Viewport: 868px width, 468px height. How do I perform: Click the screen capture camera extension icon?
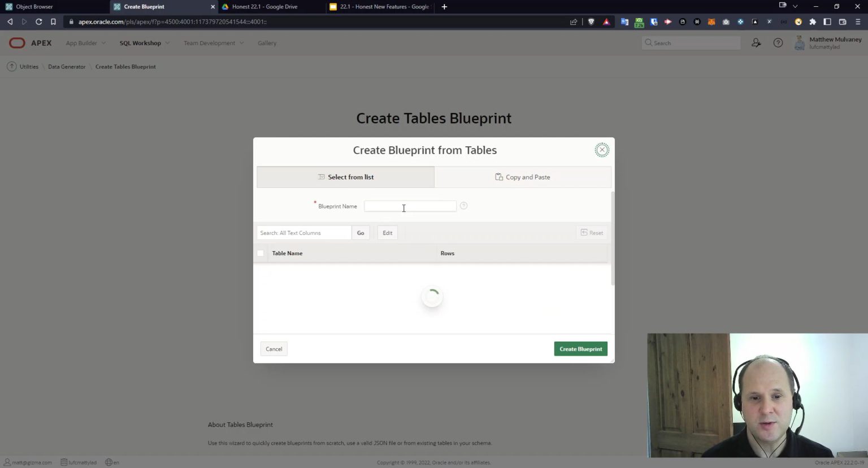click(x=726, y=21)
